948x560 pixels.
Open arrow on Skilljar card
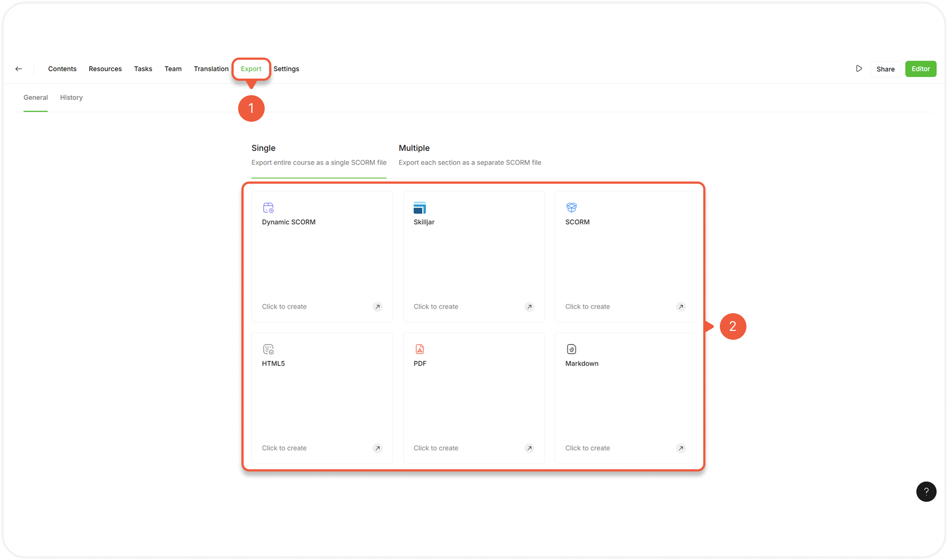click(x=529, y=307)
